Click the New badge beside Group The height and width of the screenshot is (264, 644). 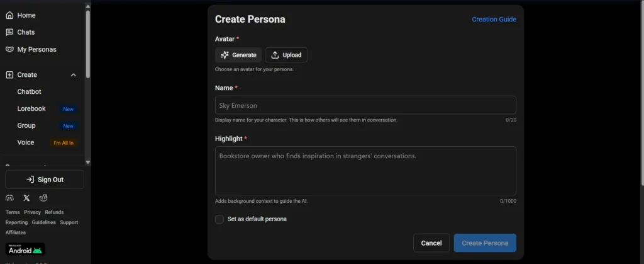[68, 126]
